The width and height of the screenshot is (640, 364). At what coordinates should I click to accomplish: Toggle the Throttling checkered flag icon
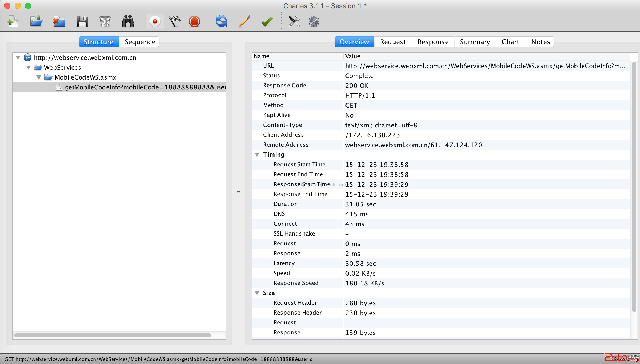pos(175,21)
